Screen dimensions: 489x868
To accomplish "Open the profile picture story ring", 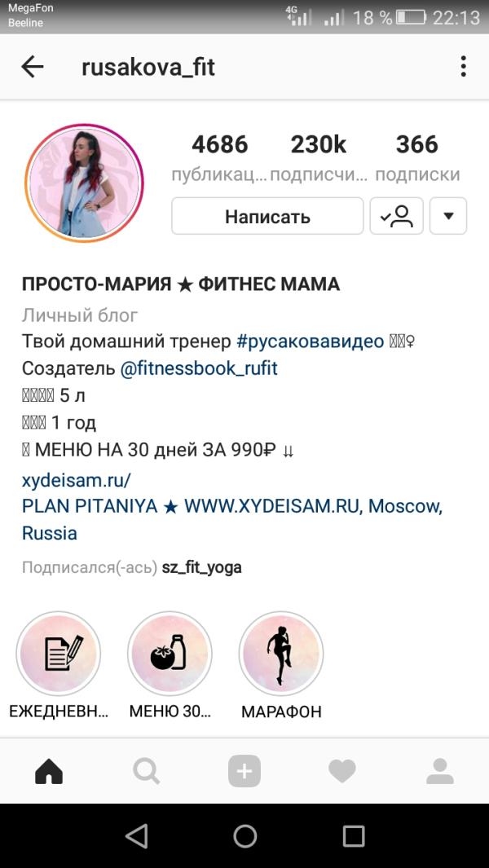I will click(84, 183).
